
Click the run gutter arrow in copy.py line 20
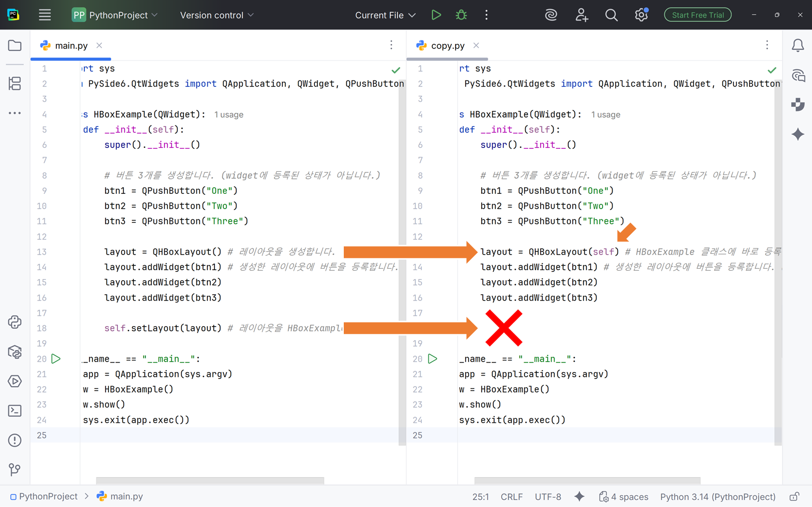[433, 359]
